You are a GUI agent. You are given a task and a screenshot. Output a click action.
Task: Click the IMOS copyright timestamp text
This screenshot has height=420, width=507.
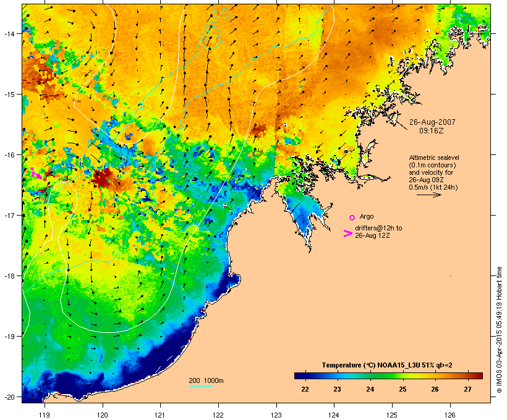tap(500, 330)
